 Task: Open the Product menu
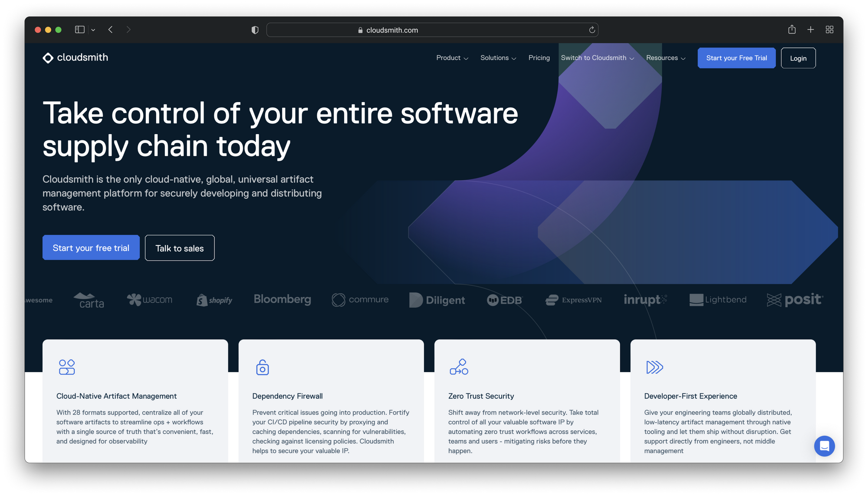(452, 58)
